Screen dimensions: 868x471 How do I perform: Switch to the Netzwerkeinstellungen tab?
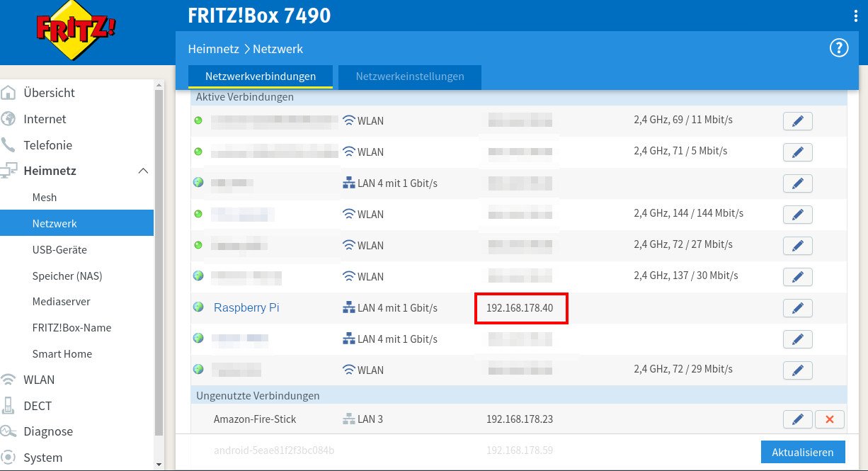coord(409,77)
